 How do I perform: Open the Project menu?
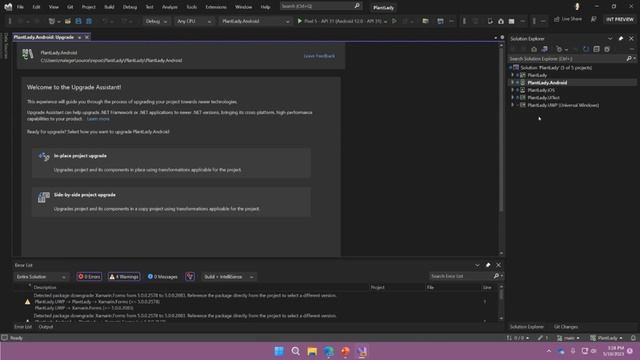tap(89, 7)
